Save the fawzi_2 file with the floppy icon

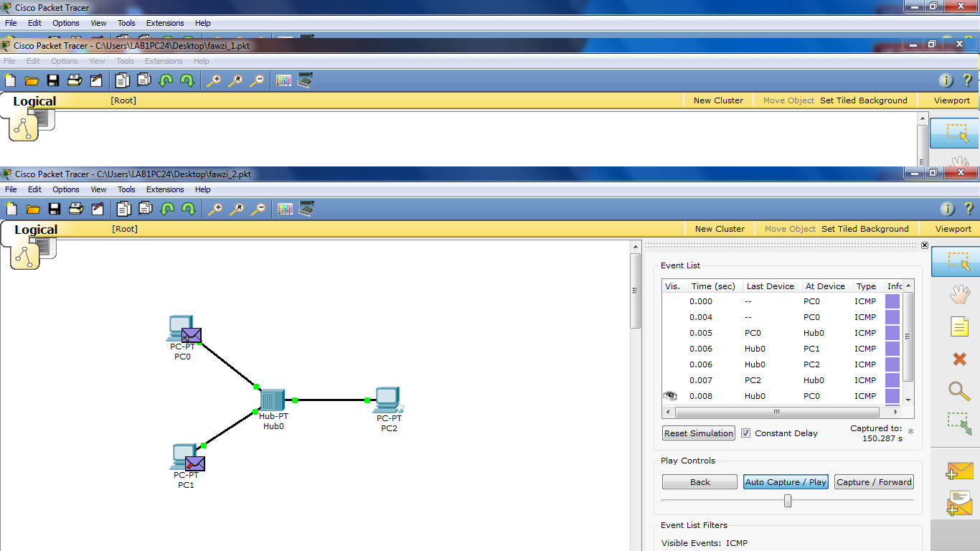[54, 209]
